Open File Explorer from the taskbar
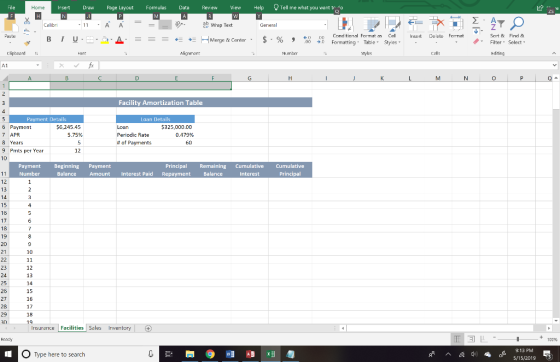 pyautogui.click(x=190, y=354)
